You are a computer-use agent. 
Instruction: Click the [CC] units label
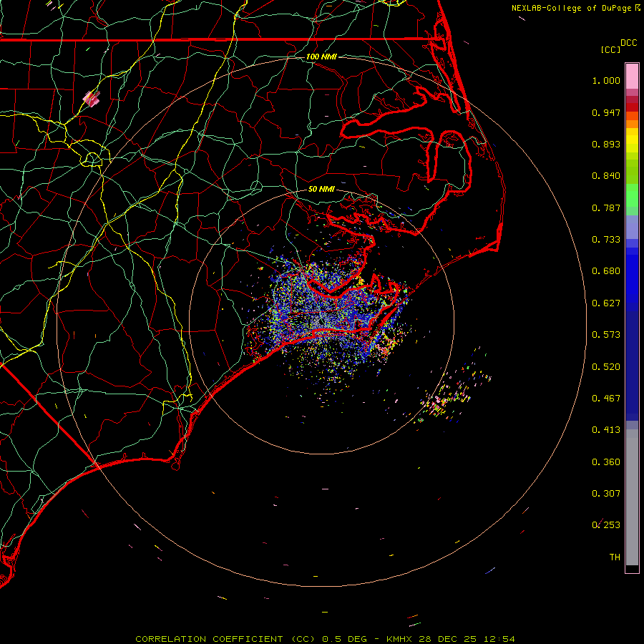[610, 49]
